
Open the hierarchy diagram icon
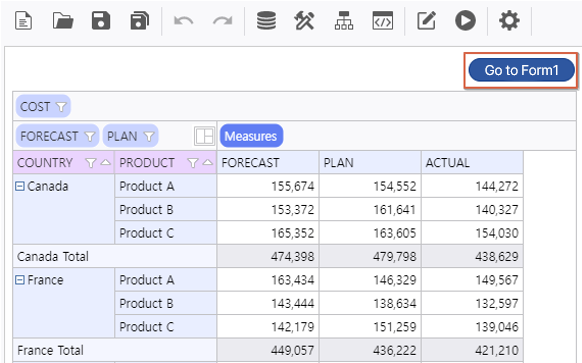[344, 20]
